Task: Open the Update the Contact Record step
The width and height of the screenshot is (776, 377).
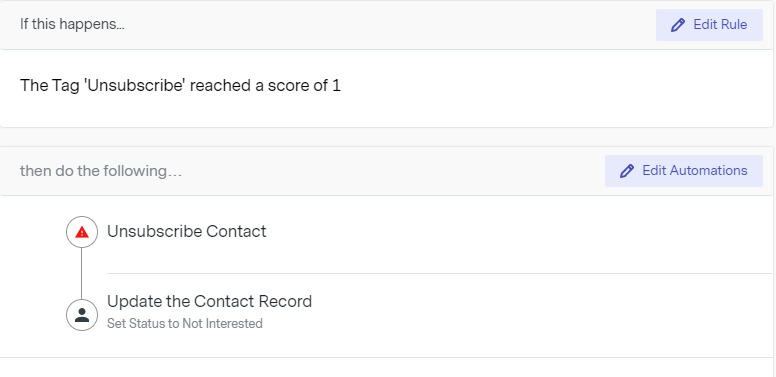Action: tap(209, 301)
